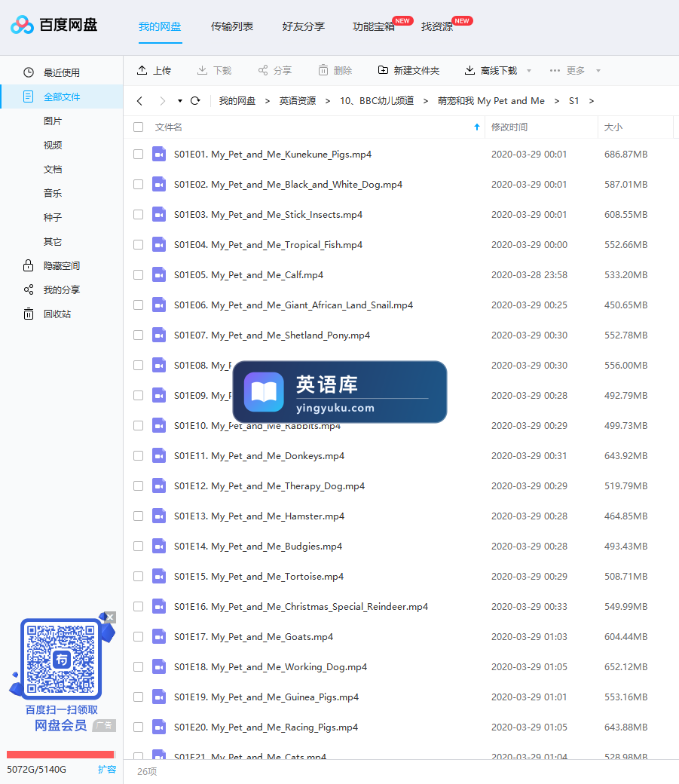Click the 我的分享 share icon

pyautogui.click(x=29, y=289)
